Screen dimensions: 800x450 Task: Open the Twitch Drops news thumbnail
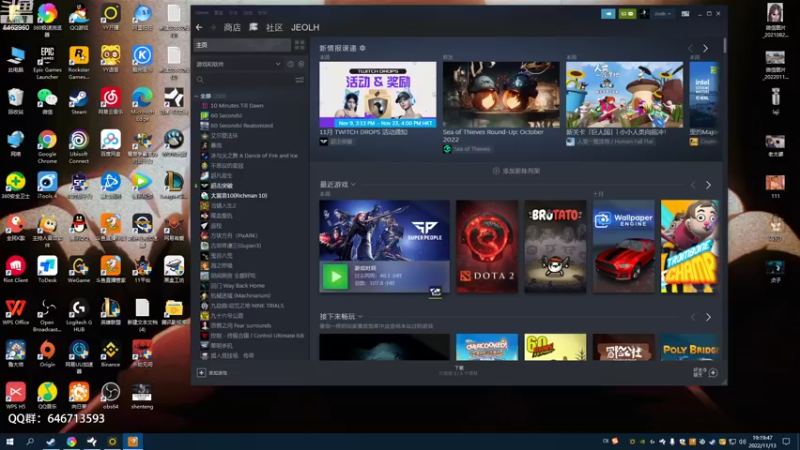(x=378, y=94)
